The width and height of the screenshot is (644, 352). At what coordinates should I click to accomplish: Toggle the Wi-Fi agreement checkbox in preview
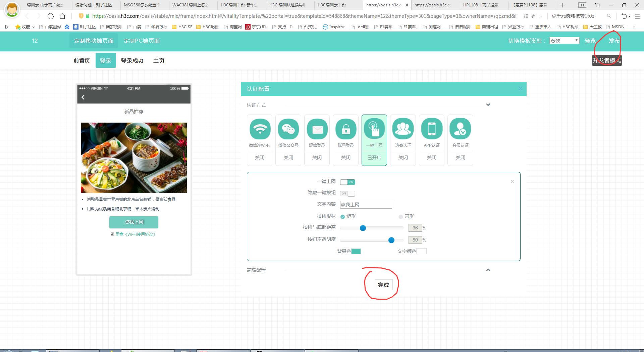112,234
